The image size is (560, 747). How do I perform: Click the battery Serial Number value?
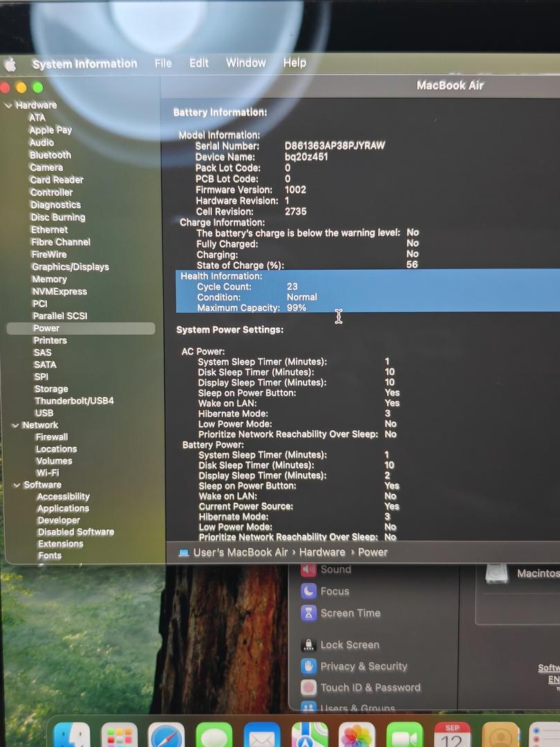click(335, 146)
